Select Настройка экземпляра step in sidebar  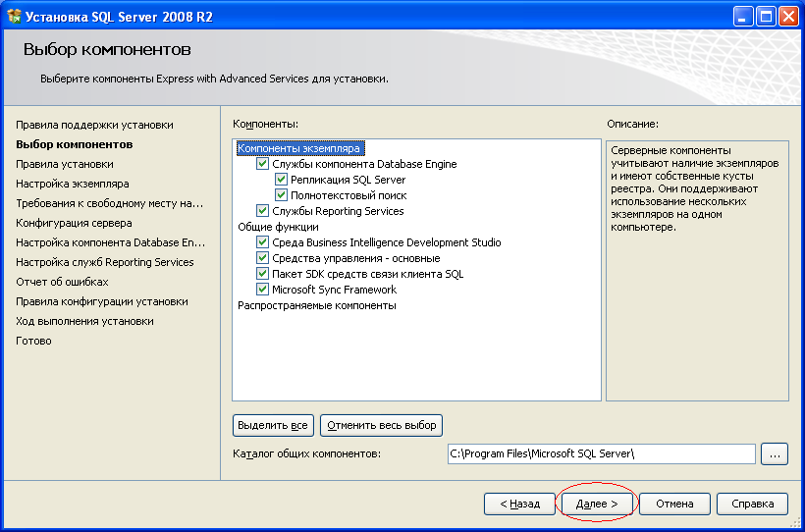pos(73,184)
